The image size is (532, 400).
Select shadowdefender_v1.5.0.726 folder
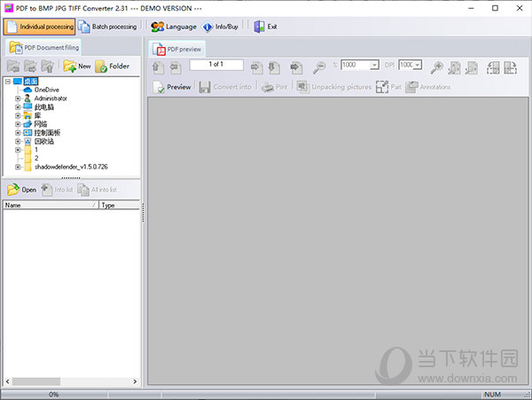(71, 167)
